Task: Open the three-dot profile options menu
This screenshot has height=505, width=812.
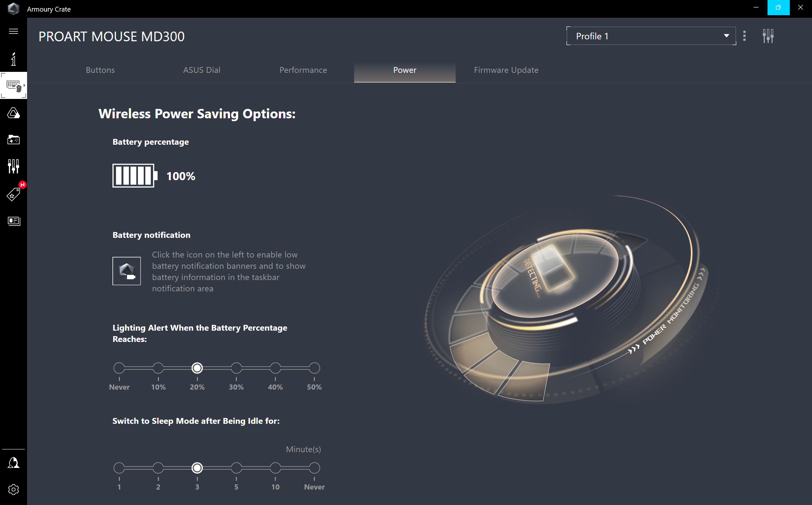Action: (x=744, y=36)
